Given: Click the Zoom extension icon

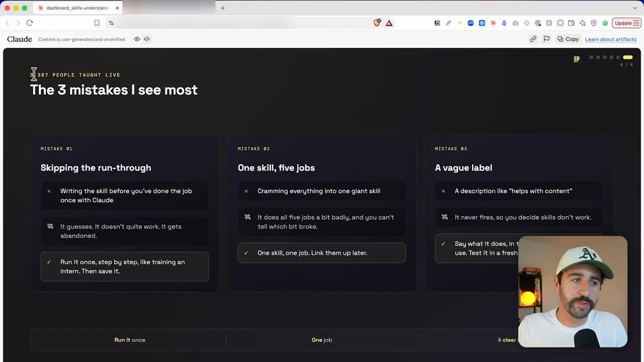Looking at the screenshot, I should tap(470, 23).
